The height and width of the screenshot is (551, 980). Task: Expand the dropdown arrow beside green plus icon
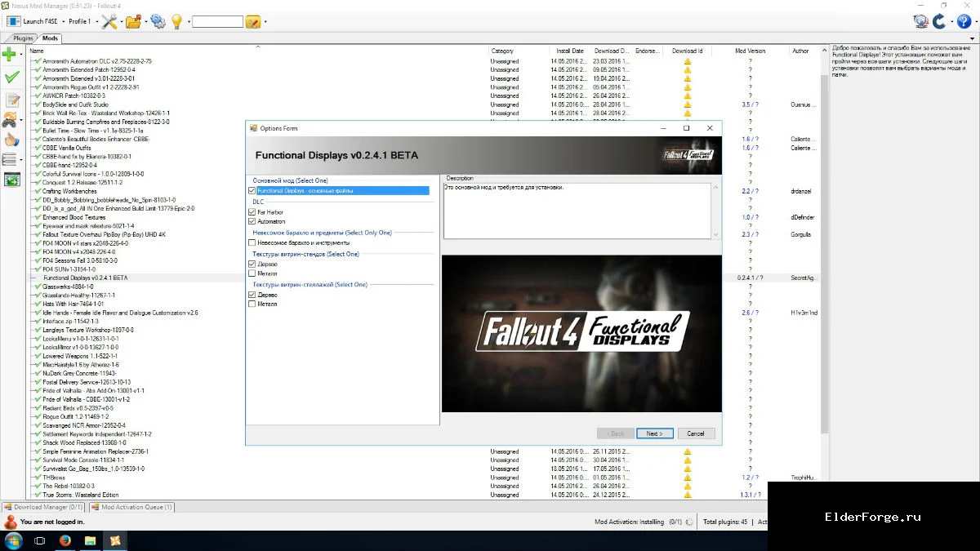21,56
